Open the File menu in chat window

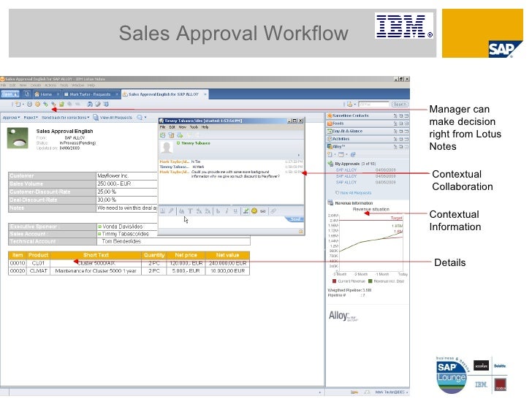coord(162,127)
